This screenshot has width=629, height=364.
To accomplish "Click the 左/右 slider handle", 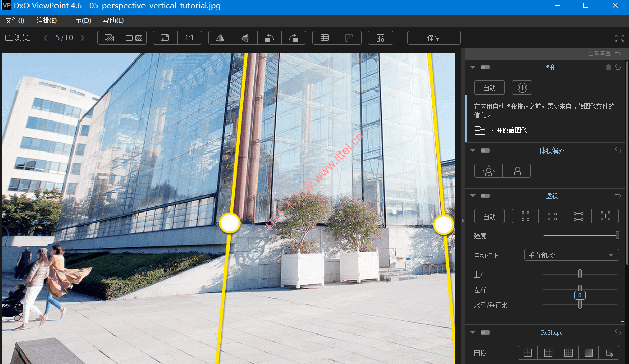I will coord(580,288).
